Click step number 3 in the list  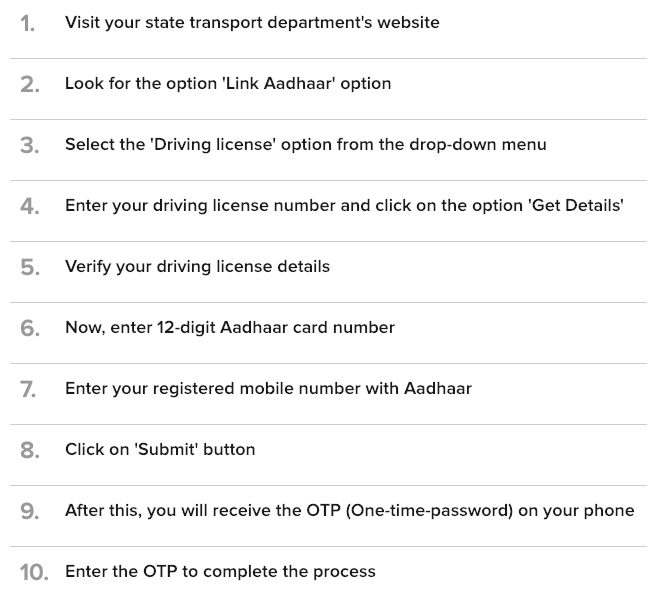pos(30,145)
